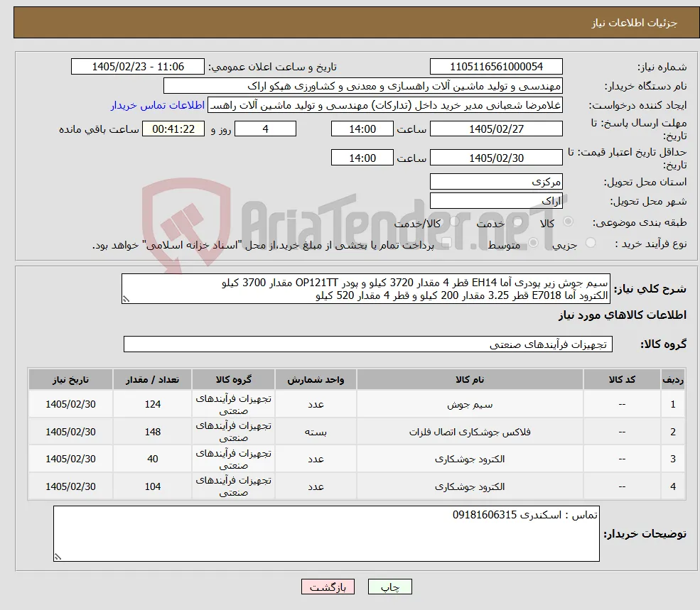Click the شماره نیاز field 1105116561000054

tap(496, 67)
